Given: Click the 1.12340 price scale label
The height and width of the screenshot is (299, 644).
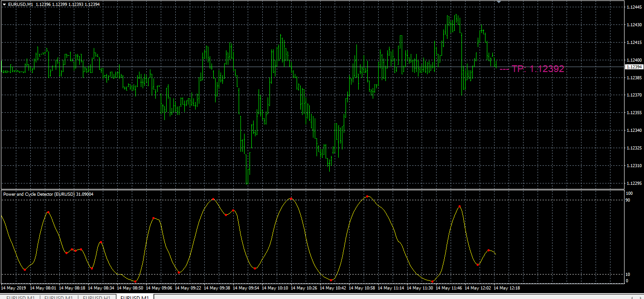Looking at the screenshot, I should 634,130.
